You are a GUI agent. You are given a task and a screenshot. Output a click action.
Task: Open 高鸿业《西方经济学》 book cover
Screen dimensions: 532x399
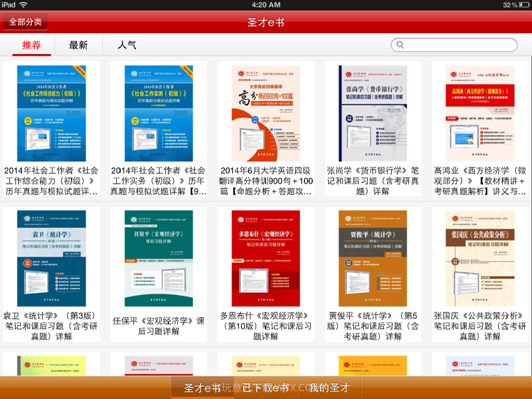pyautogui.click(x=481, y=112)
